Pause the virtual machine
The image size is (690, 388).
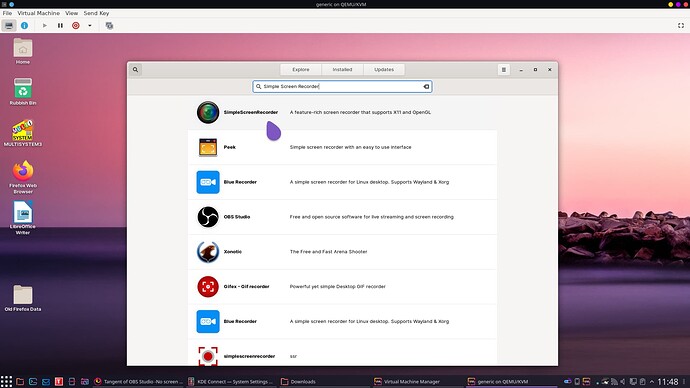click(60, 26)
